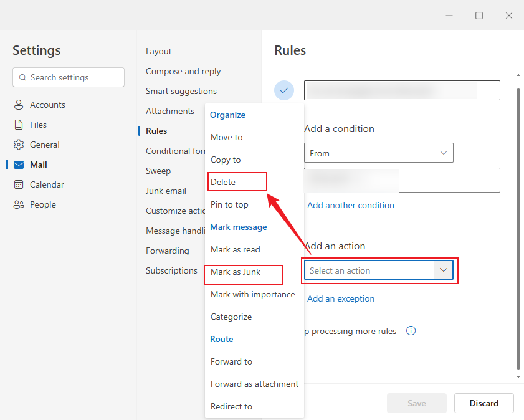The image size is (524, 420).
Task: Select the Mail settings section
Action: point(38,164)
